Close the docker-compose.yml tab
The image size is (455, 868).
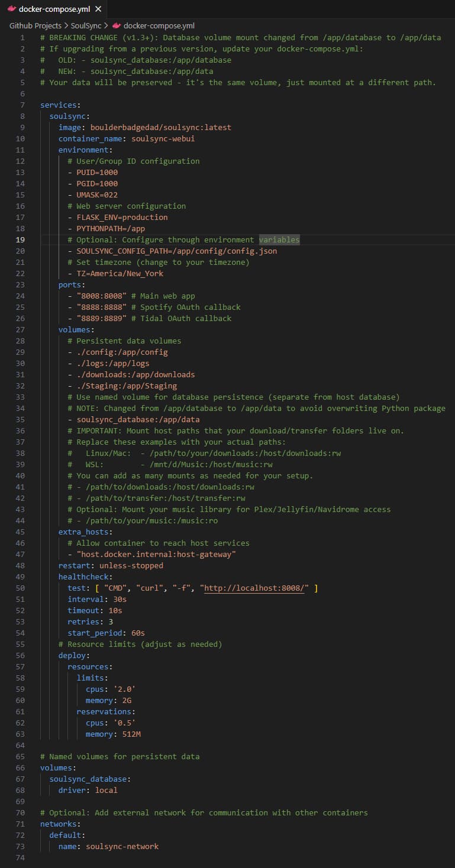coord(98,9)
